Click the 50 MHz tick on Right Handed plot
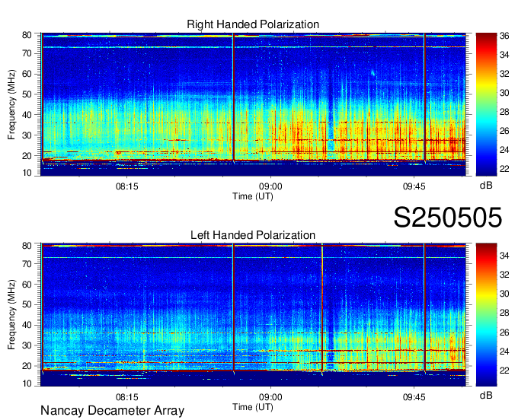The width and height of the screenshot is (518, 420). pyautogui.click(x=27, y=94)
